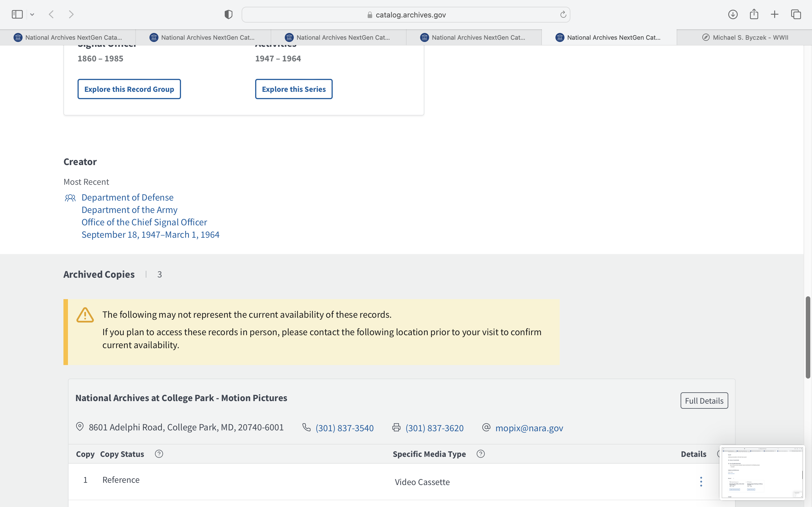Open a new tab with plus icon
Viewport: 812px width, 507px height.
pyautogui.click(x=775, y=14)
